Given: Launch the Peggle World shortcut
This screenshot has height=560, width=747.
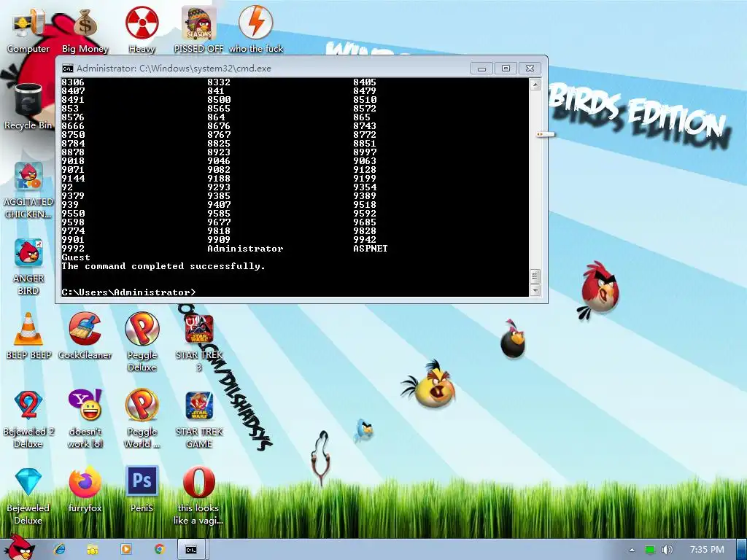Looking at the screenshot, I should point(142,419).
